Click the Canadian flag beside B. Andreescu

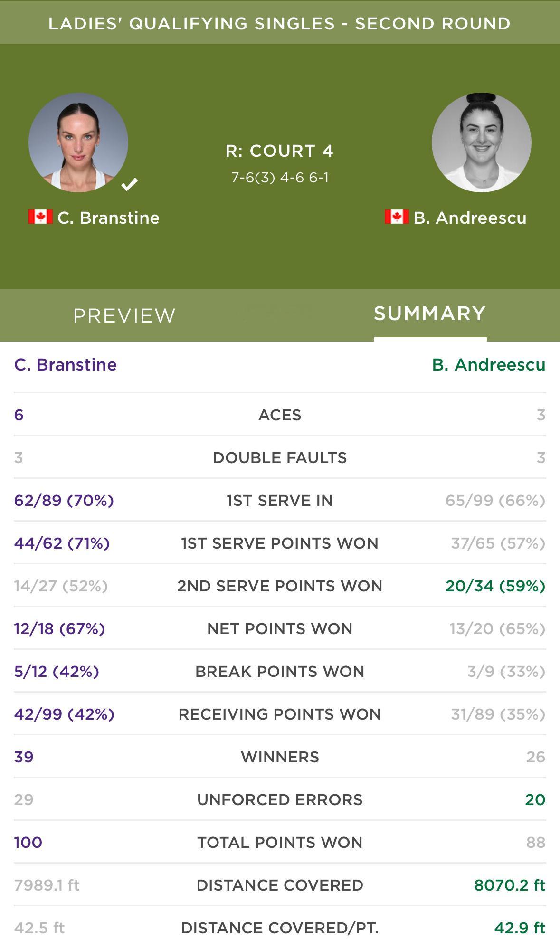tap(397, 217)
